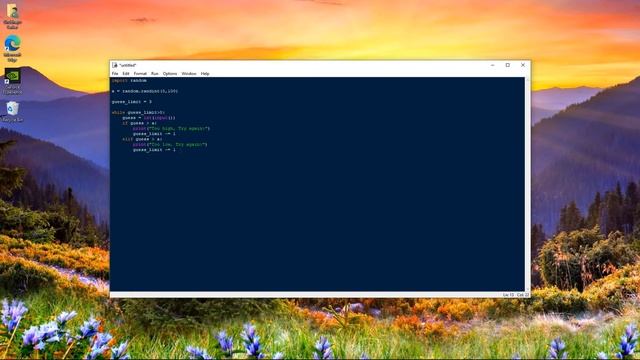Click the "guess = int(input())" line
Image resolution: width=640 pixels, height=360 pixels.
[x=149, y=118]
